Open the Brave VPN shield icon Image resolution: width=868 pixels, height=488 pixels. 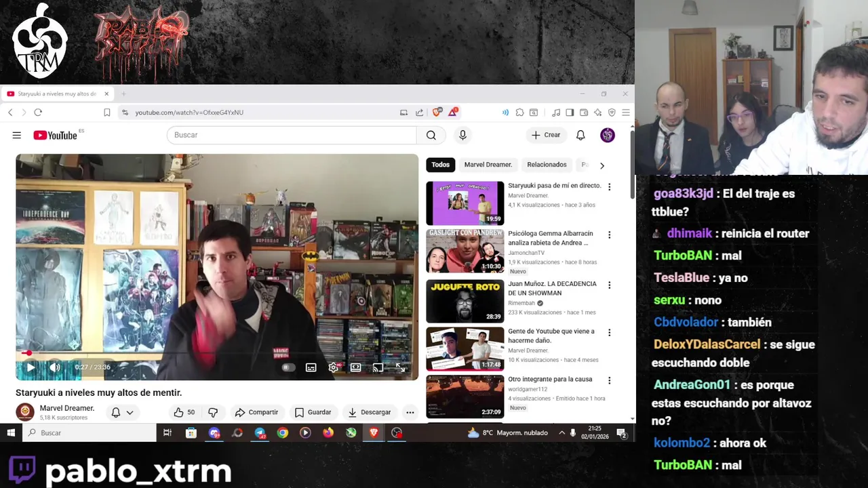click(x=612, y=113)
